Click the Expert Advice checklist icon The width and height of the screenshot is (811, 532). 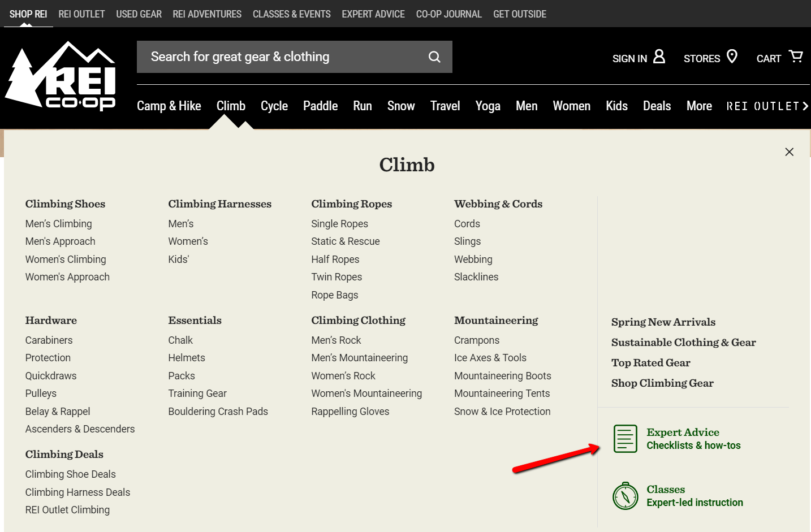[x=625, y=439]
